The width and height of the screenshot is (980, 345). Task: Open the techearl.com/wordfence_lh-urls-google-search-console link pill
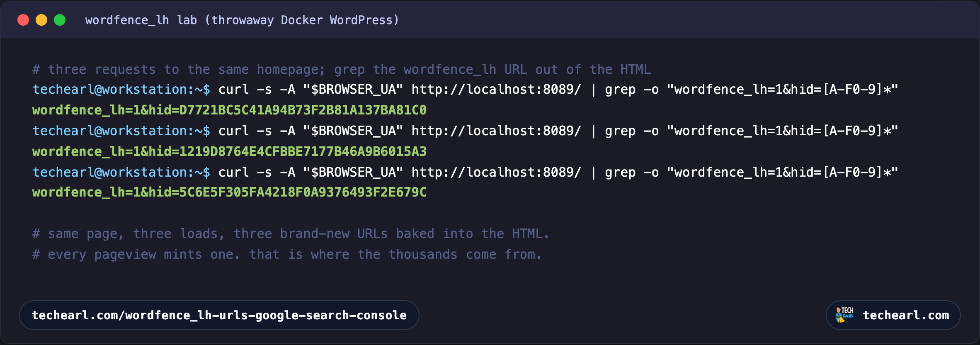(219, 315)
